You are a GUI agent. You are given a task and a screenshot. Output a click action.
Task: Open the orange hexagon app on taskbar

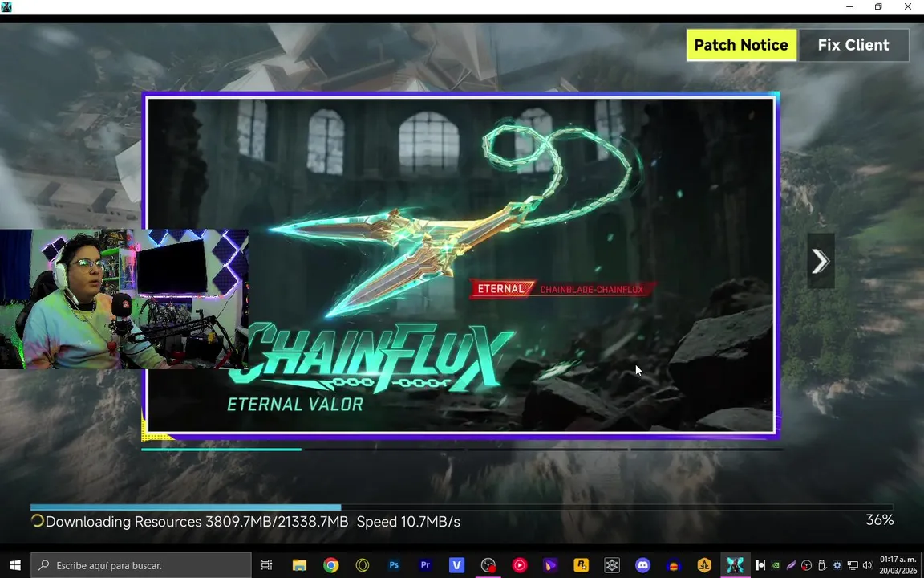[704, 565]
